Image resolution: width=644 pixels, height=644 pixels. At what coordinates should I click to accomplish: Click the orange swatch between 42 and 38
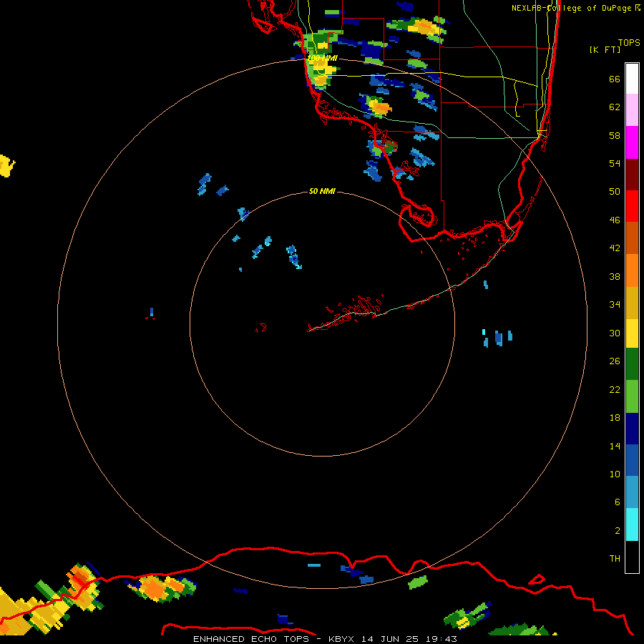[x=632, y=270]
